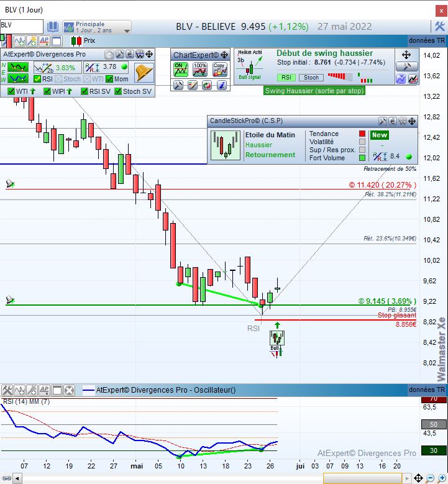Image resolution: width=448 pixels, height=484 pixels.
Task: Click bearish divergence pattern button top
Action: pyautogui.click(x=18, y=67)
